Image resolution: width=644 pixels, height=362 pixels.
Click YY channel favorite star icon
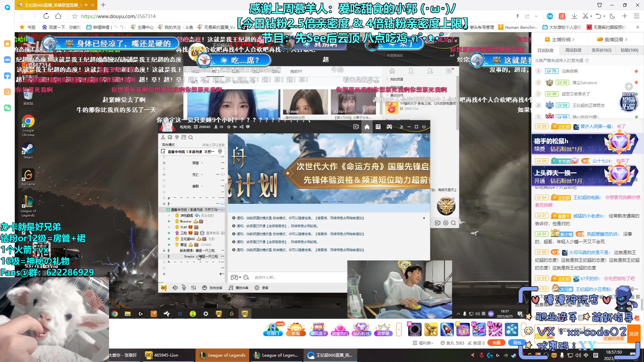pyautogui.click(x=229, y=127)
